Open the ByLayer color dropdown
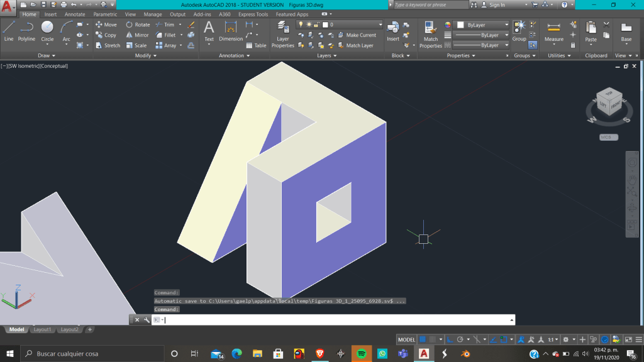This screenshot has width=644, height=362. click(x=481, y=25)
